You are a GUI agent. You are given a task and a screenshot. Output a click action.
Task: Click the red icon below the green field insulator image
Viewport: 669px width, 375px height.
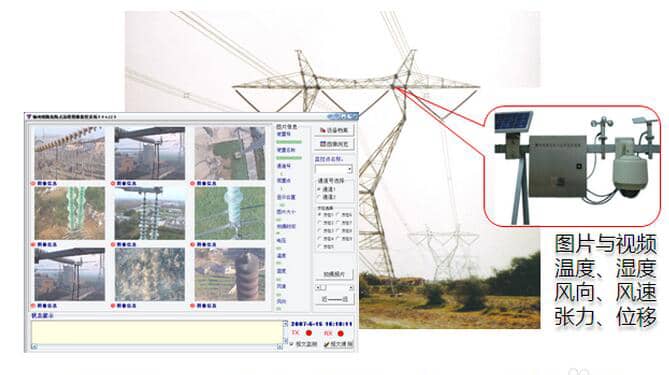coord(192,244)
